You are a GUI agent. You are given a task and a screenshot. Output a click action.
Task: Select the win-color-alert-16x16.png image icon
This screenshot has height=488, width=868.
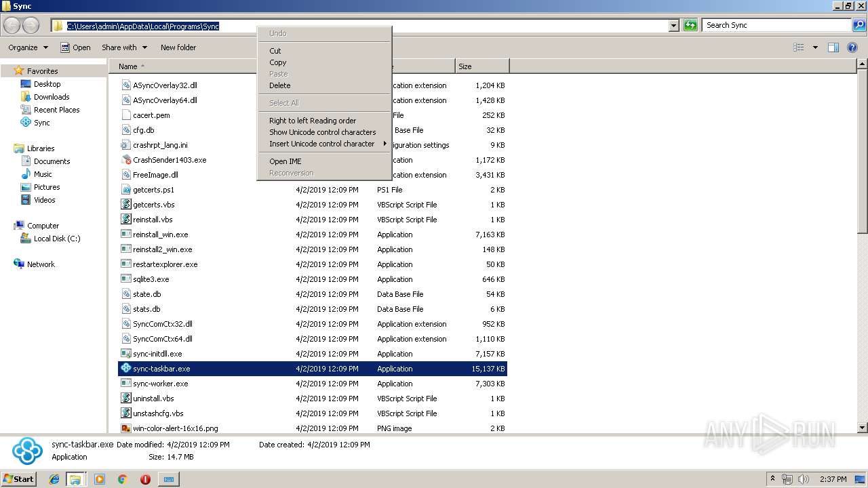click(125, 428)
